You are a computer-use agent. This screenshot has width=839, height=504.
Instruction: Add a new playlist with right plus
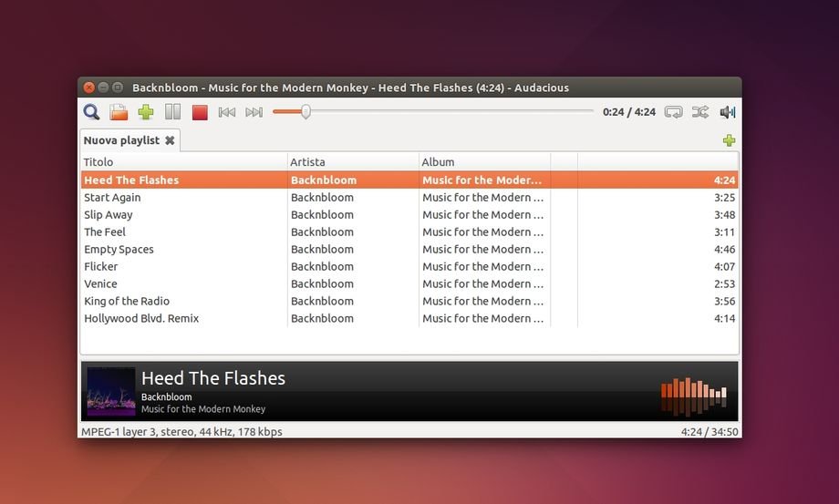(x=729, y=140)
